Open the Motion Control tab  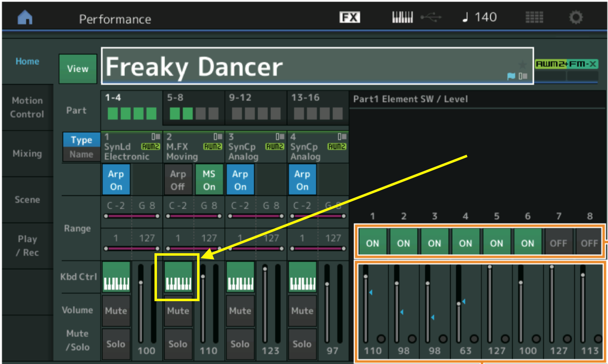pyautogui.click(x=27, y=107)
